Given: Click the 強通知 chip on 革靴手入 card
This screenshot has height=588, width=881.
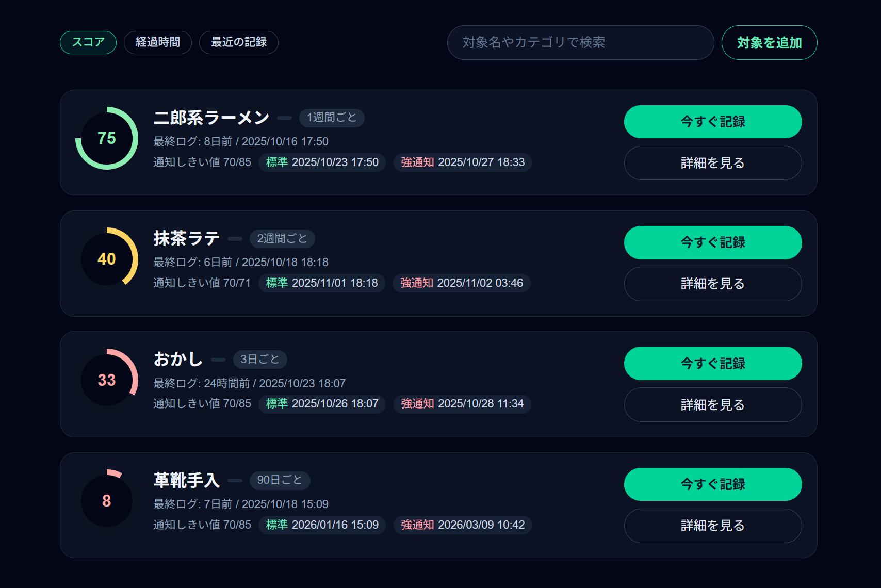Looking at the screenshot, I should pyautogui.click(x=462, y=525).
